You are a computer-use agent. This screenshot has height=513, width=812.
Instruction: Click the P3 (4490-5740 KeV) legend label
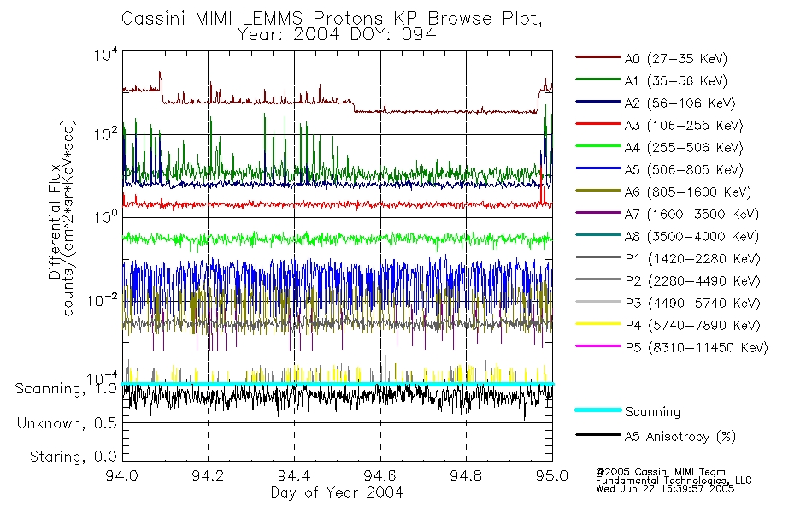(x=692, y=304)
